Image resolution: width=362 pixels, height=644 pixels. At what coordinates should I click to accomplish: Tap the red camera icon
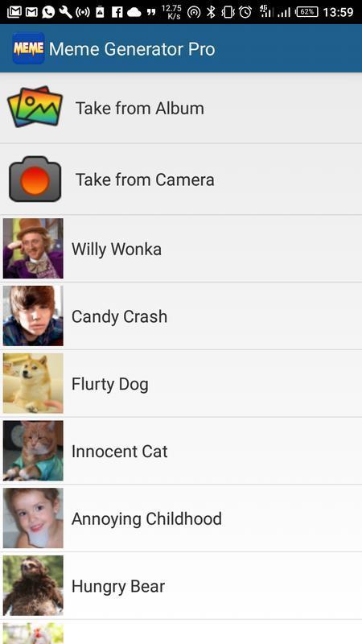35,179
